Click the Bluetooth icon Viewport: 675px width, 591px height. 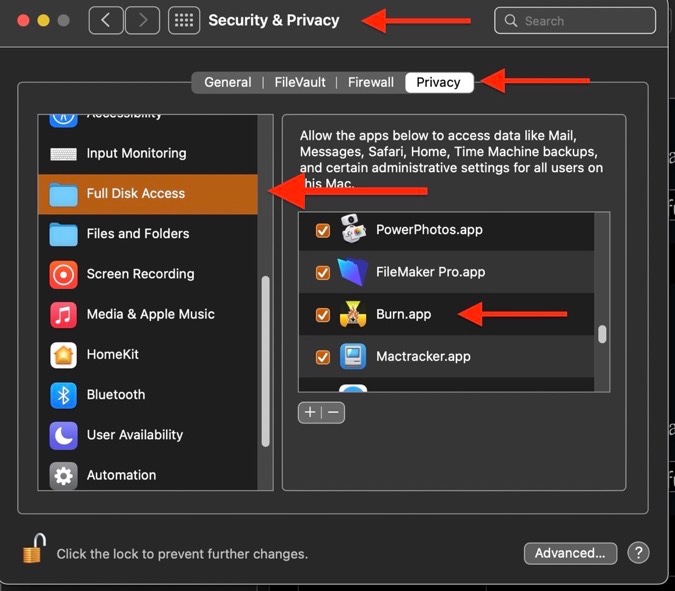click(63, 395)
